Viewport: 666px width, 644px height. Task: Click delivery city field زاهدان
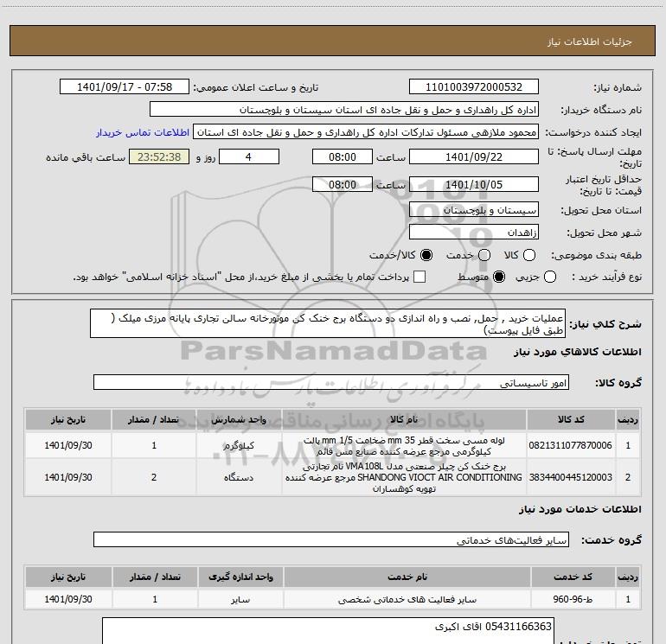tap(474, 233)
